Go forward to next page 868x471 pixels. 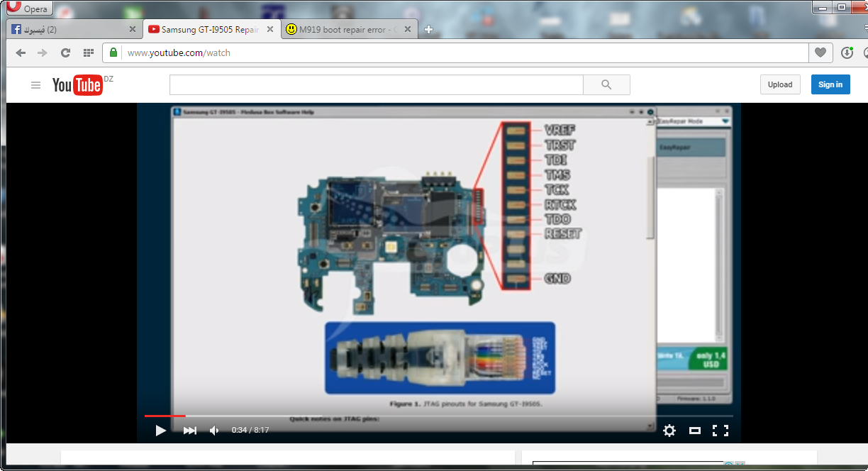[43, 52]
